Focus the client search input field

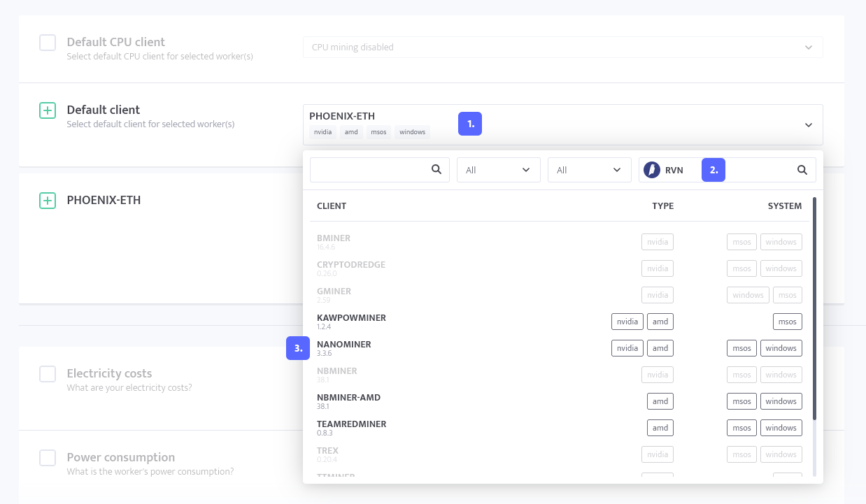[x=380, y=170]
